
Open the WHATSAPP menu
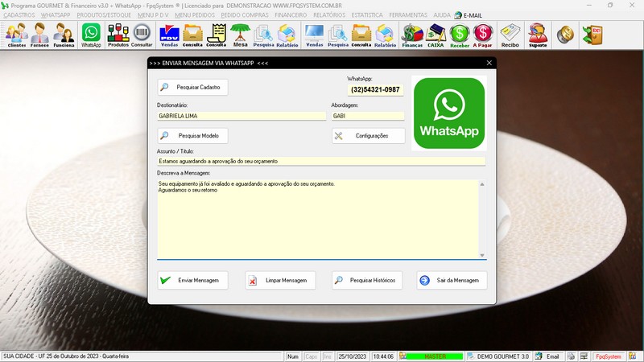point(56,15)
